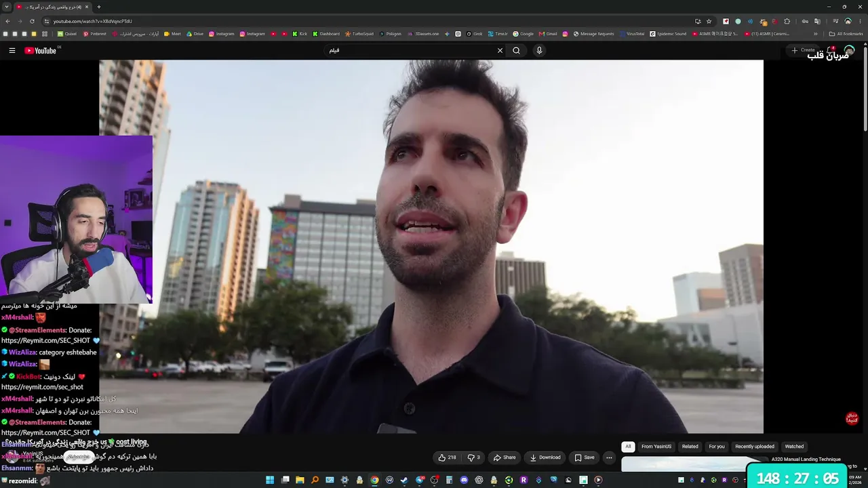Screen dimensions: 868x488
Task: Open the VirusTotal bookmark
Action: click(x=632, y=34)
